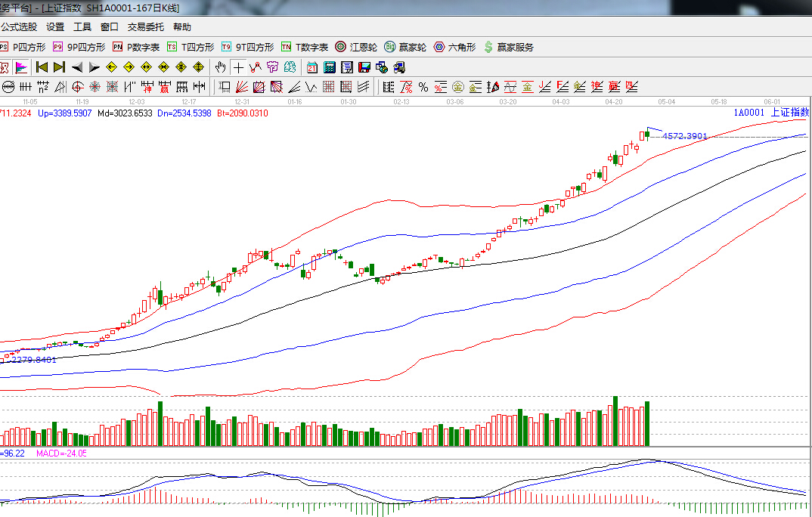Expand the 工具 tools menu
Viewport: 812px width, 517px height.
click(x=82, y=27)
